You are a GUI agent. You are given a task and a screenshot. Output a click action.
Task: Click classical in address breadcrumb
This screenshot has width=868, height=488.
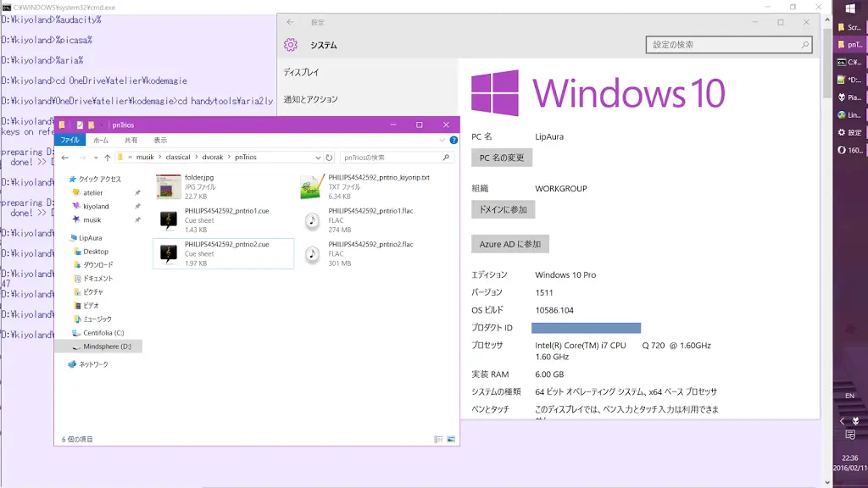(x=178, y=157)
